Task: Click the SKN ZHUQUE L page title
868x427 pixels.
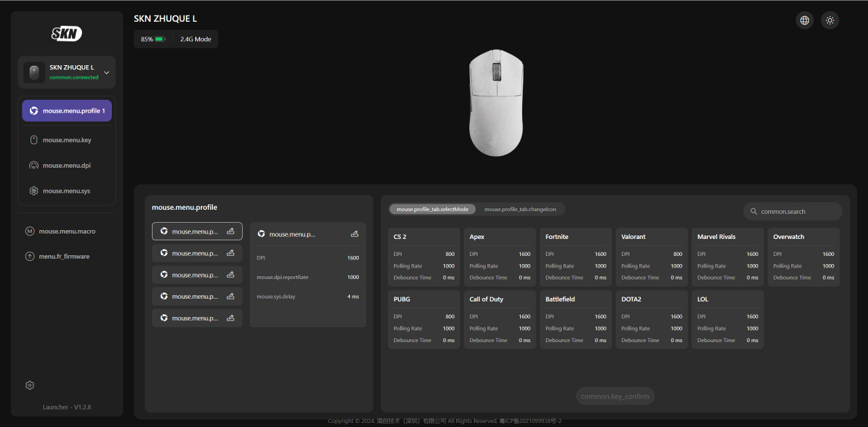Action: [x=165, y=19]
